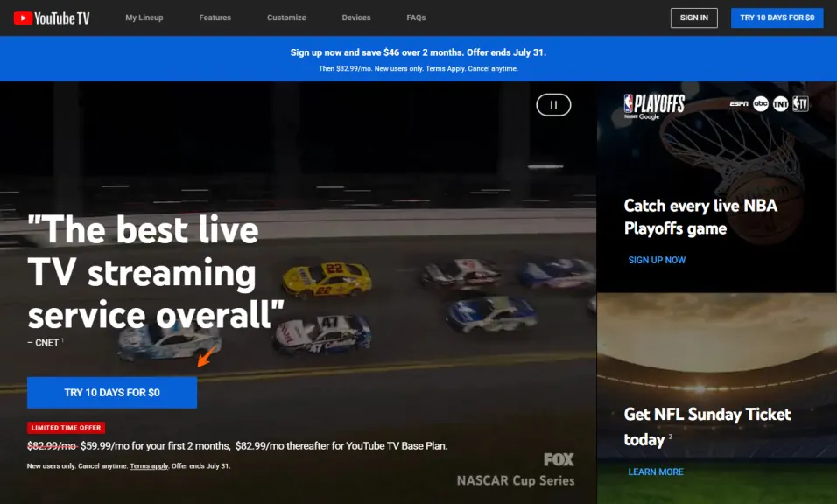Click the struck-through $82.99/mo price
The image size is (837, 504).
click(x=52, y=446)
